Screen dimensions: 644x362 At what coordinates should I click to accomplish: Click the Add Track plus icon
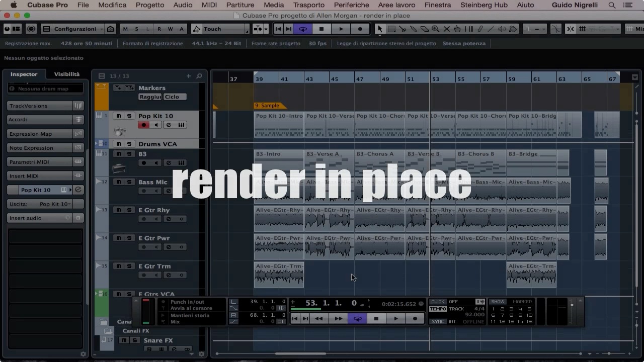point(189,76)
